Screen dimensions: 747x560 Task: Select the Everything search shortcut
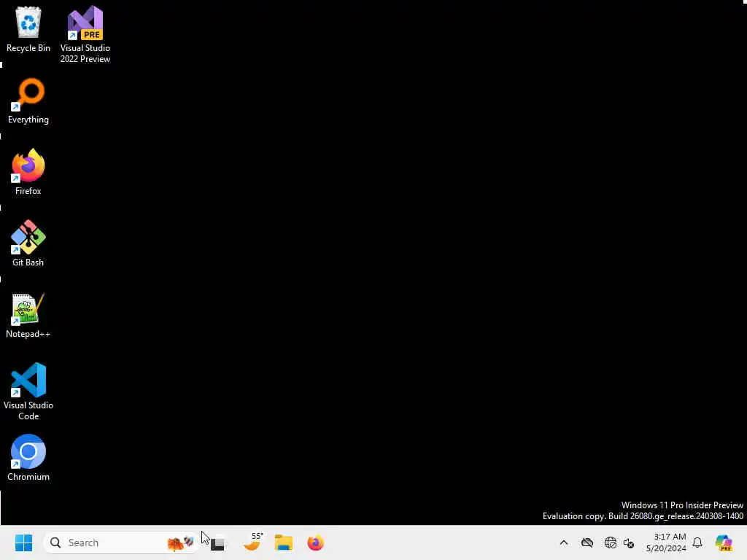(x=28, y=101)
